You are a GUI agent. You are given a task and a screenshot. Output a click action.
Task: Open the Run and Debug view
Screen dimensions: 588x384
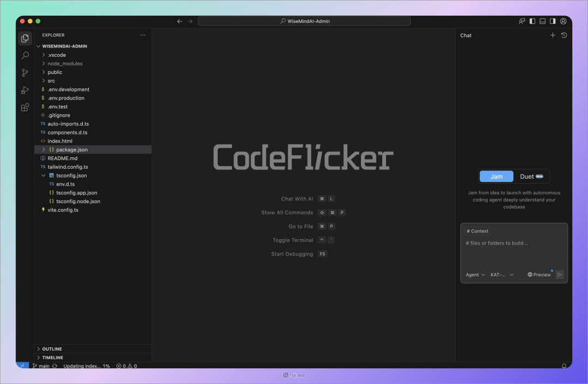pos(24,90)
